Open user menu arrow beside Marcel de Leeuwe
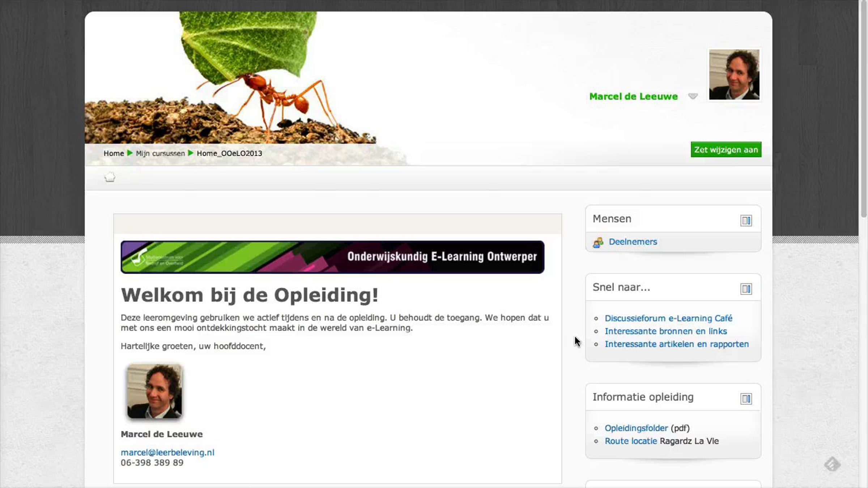Viewport: 868px width, 488px height. (693, 96)
